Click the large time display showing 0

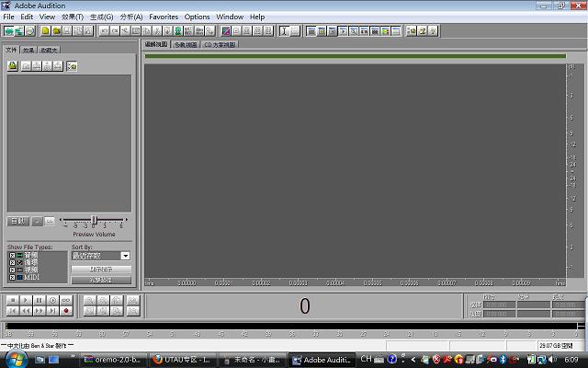304,306
